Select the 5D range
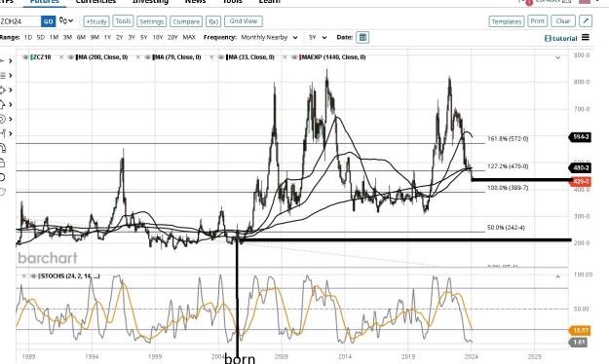Image resolution: width=609 pixels, height=364 pixels. (40, 38)
